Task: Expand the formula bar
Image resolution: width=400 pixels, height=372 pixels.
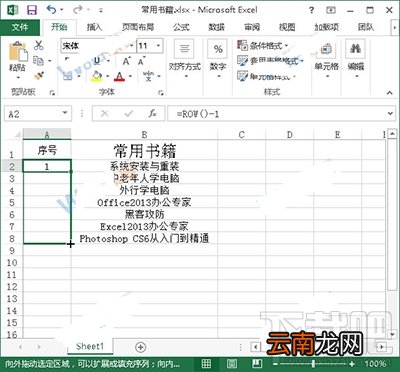Action: click(x=390, y=114)
